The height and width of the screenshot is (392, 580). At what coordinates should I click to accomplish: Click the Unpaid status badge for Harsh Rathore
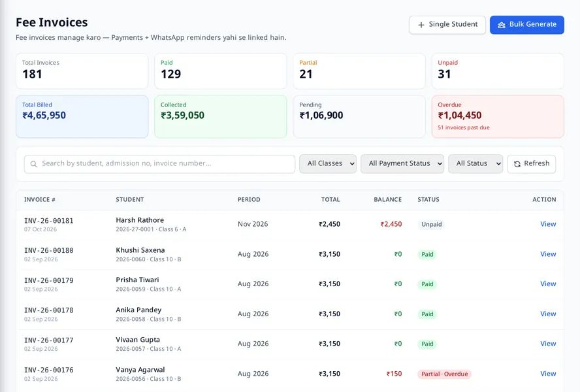pos(431,224)
